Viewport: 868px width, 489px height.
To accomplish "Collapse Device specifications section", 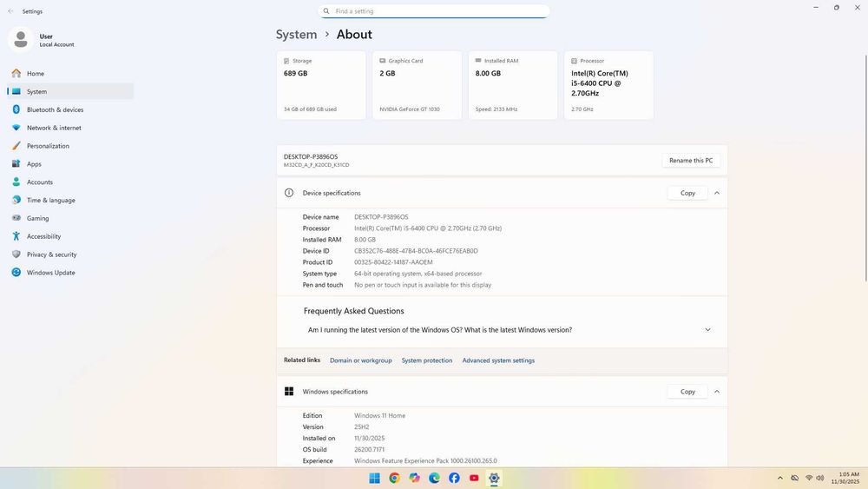I will coord(717,193).
